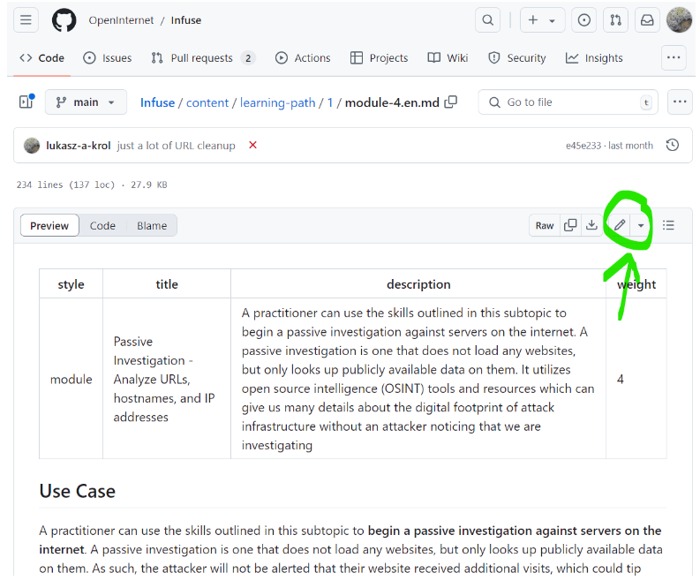Open the Pull requests tab
700x588 pixels.
pyautogui.click(x=203, y=58)
